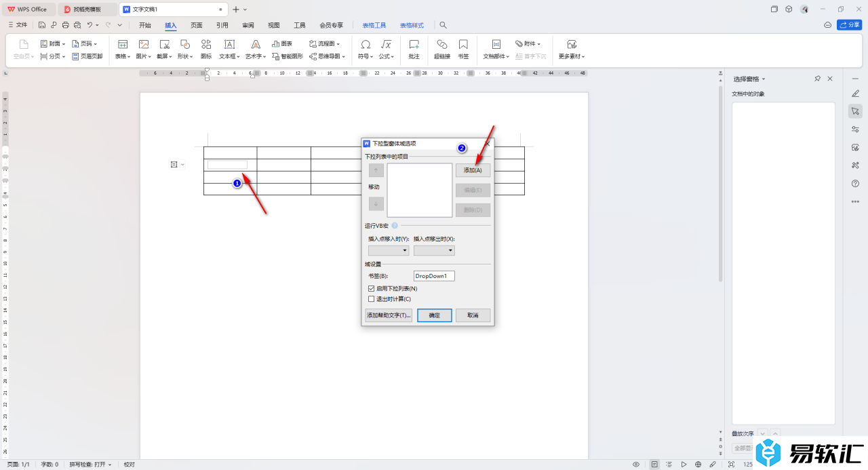Screen dimensions: 868x470
Task: Click the ribbon search magnifier icon
Action: tap(443, 25)
